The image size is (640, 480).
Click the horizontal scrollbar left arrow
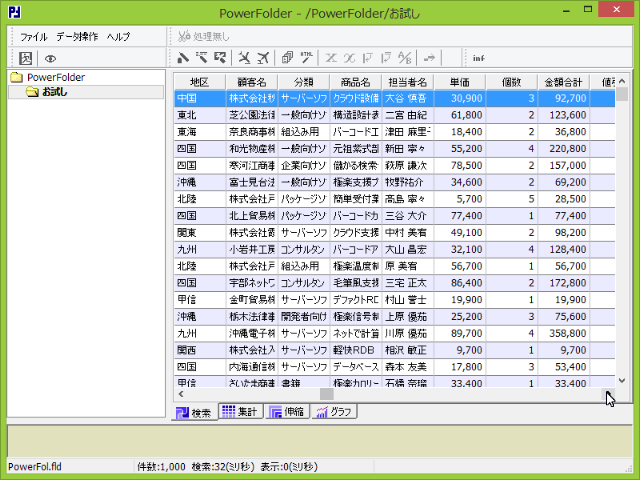[181, 394]
